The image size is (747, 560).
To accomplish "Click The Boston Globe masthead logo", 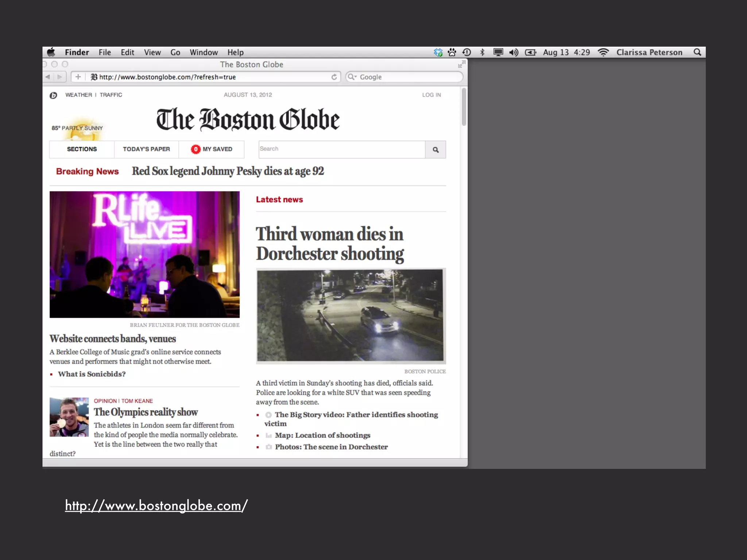I will (248, 120).
